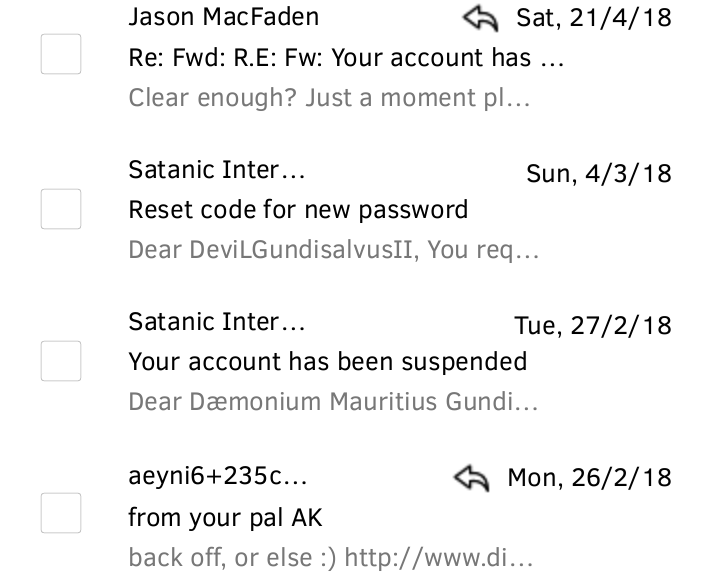
Task: Click preview back off, or else :) http://www.di
Action: 331,558
